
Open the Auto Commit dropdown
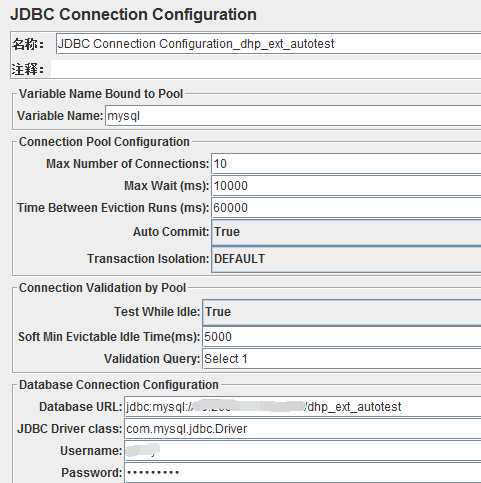(x=346, y=232)
